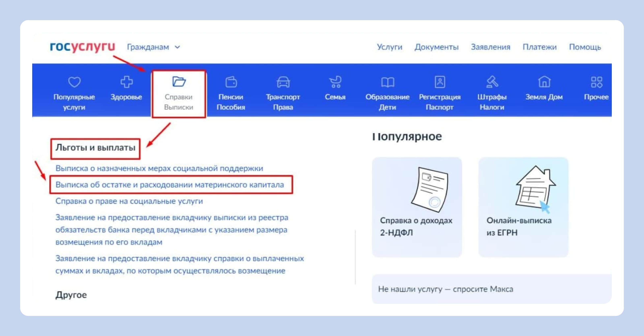Expand the Гражданам dropdown chevron
The width and height of the screenshot is (644, 336).
pos(177,47)
